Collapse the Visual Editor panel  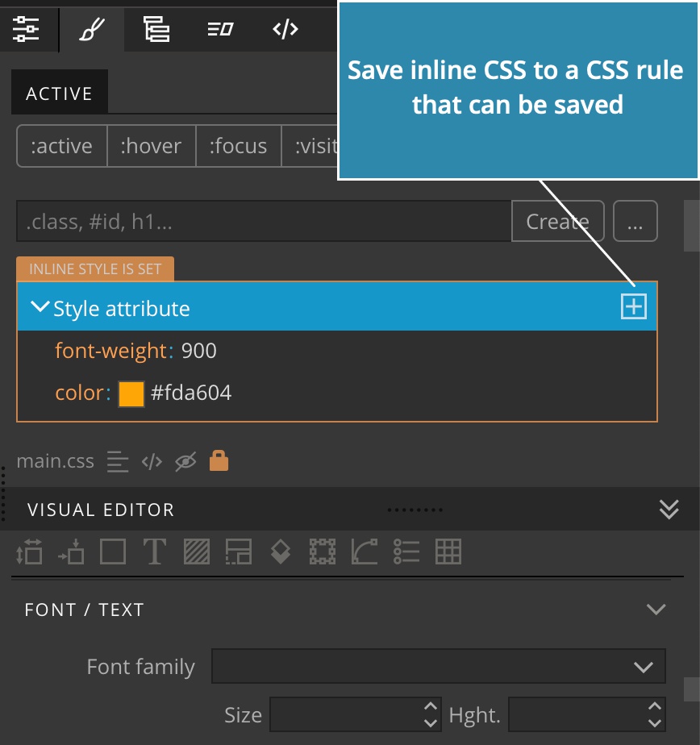point(669,510)
